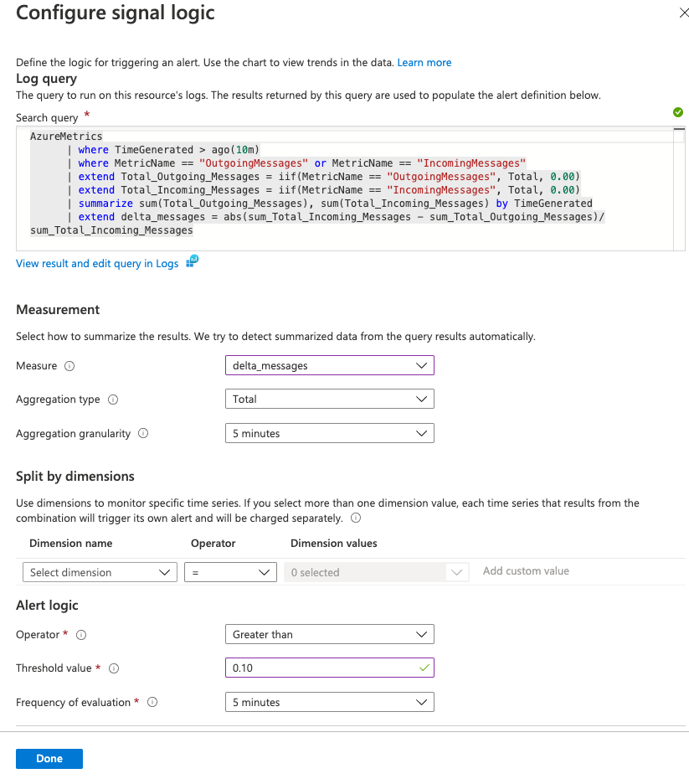Click the "OutgoingMessages" string in the where clause

(254, 163)
